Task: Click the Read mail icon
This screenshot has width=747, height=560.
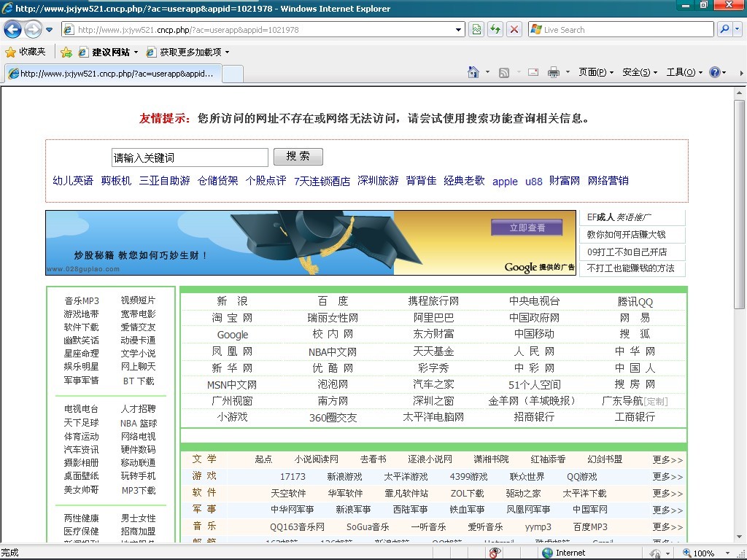Action: [x=533, y=72]
